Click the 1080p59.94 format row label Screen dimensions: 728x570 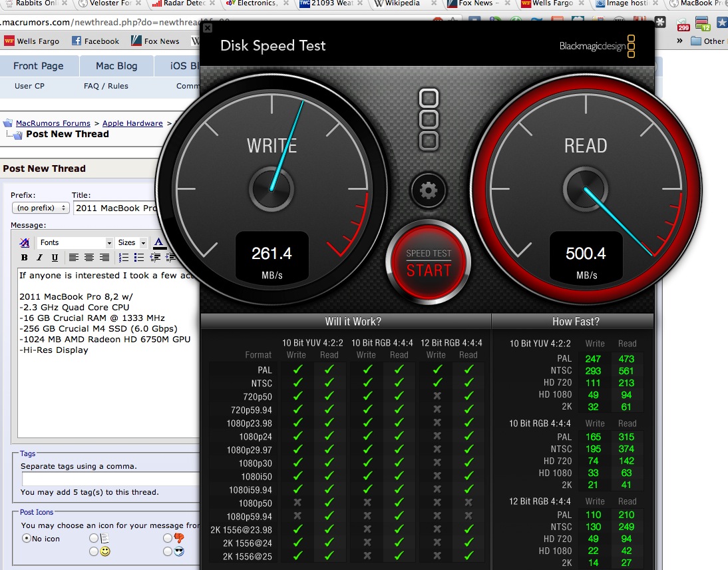[x=250, y=517]
